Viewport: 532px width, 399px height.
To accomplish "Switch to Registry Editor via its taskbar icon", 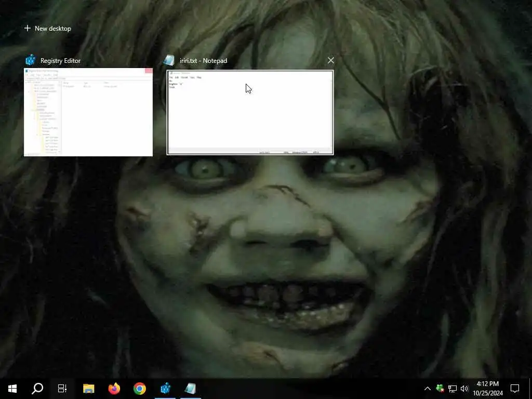I will pyautogui.click(x=165, y=389).
